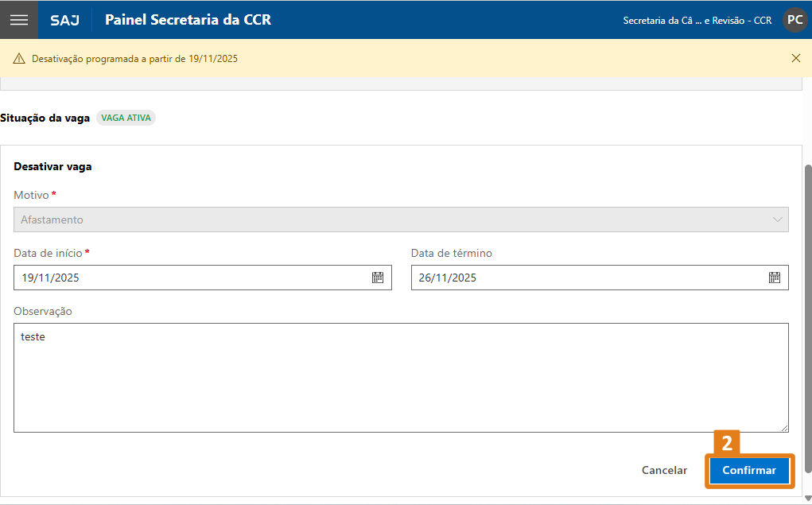Click the VAGA ATIVA status badge
Viewport: 812px width, 505px height.
126,118
